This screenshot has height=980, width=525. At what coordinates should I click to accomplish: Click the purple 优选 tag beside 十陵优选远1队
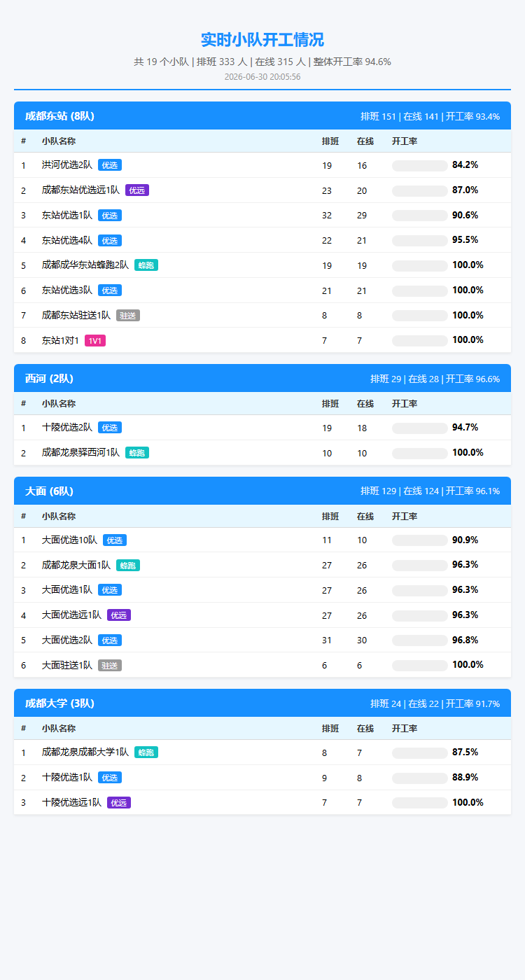coord(119,803)
